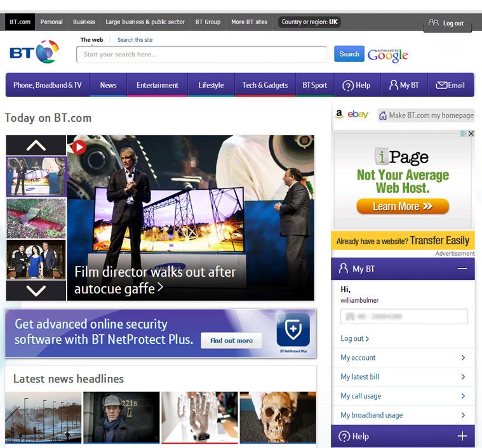Click the Make BT.com my homepage icon
Screen dimensions: 482x448
(382, 115)
